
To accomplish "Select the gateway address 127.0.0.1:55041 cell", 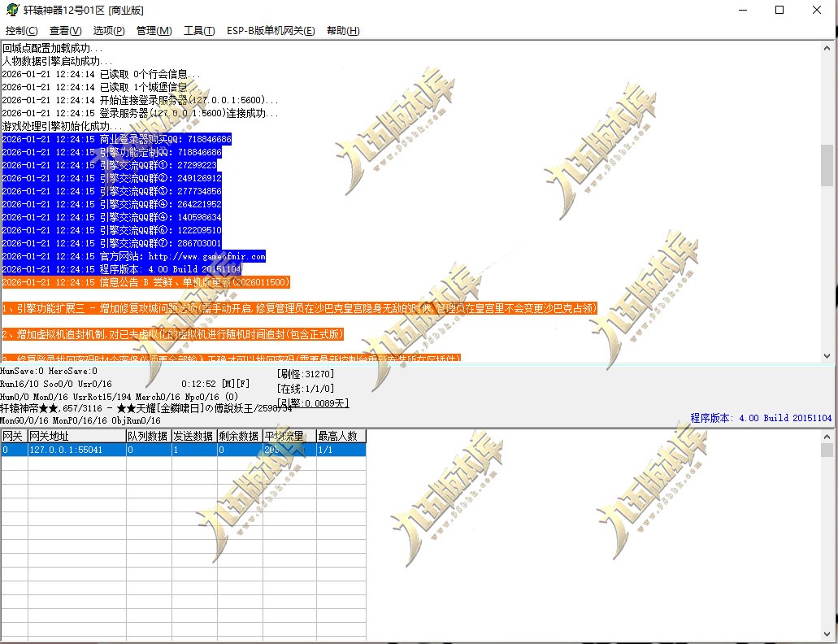I will (x=77, y=450).
